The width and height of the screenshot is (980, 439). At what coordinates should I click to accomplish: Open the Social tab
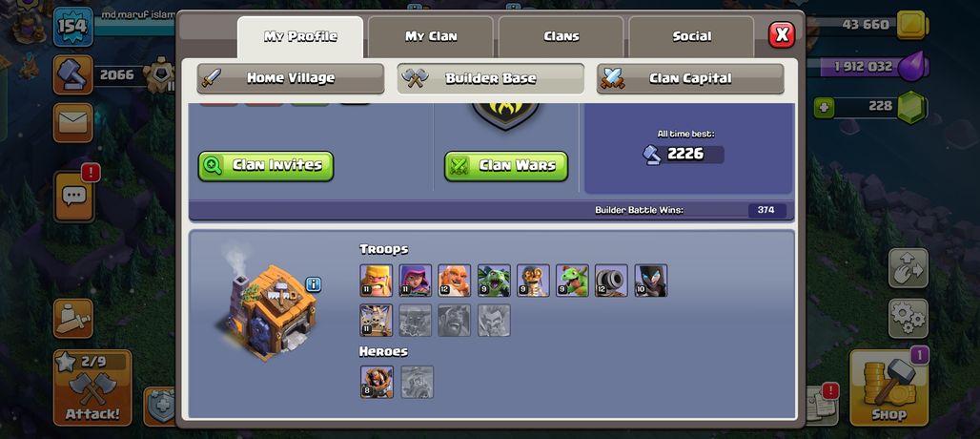coord(691,37)
